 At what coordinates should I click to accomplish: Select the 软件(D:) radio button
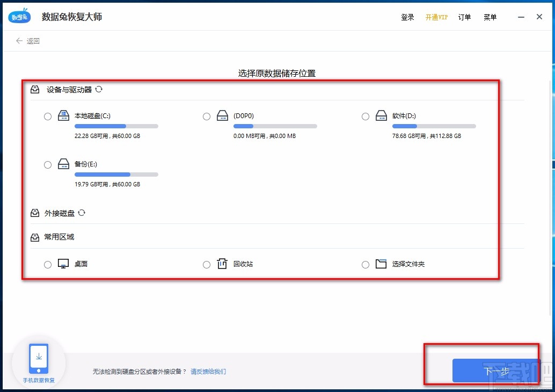(365, 116)
